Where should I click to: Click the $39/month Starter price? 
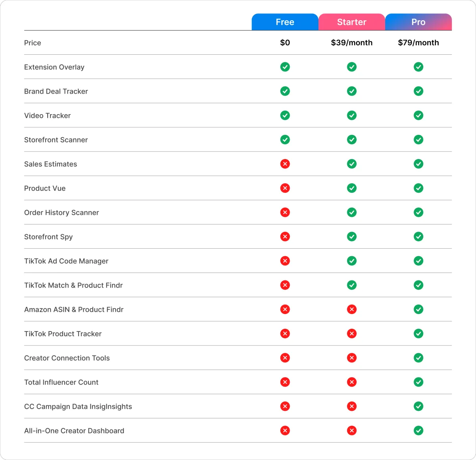click(x=351, y=43)
